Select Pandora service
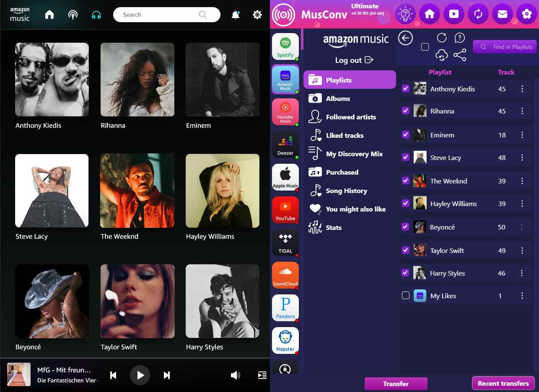Viewport: 539px width, 392px height. [285, 308]
